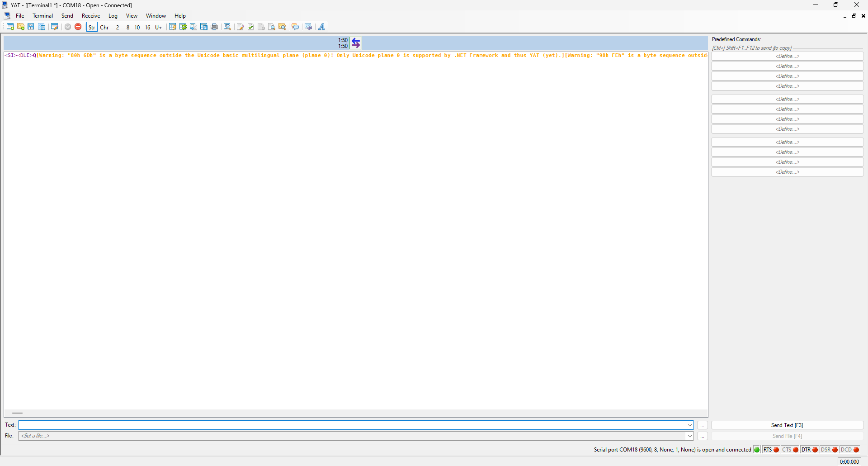Open the View menu
This screenshot has width=868, height=466.
(132, 16)
